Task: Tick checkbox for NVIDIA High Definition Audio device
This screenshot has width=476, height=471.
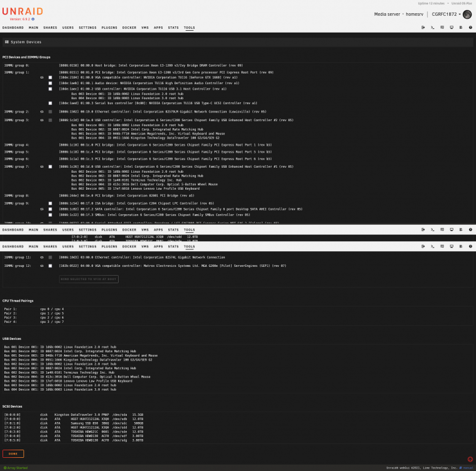Action: (50, 83)
